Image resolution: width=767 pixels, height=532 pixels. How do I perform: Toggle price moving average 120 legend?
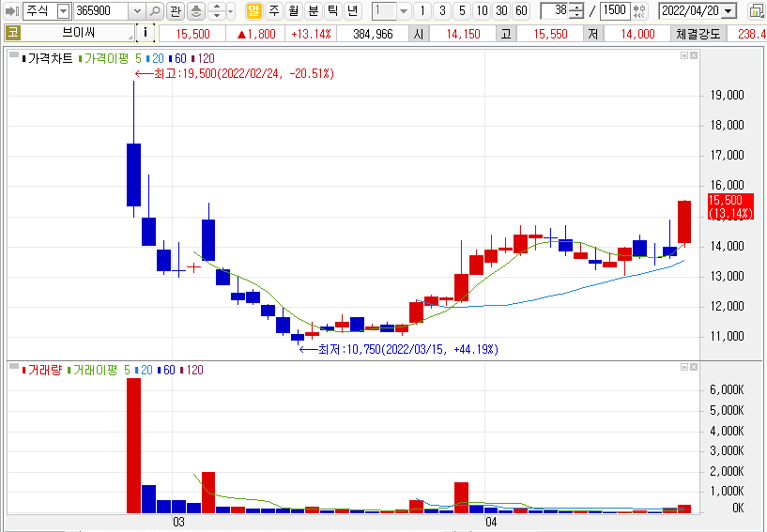tap(203, 59)
